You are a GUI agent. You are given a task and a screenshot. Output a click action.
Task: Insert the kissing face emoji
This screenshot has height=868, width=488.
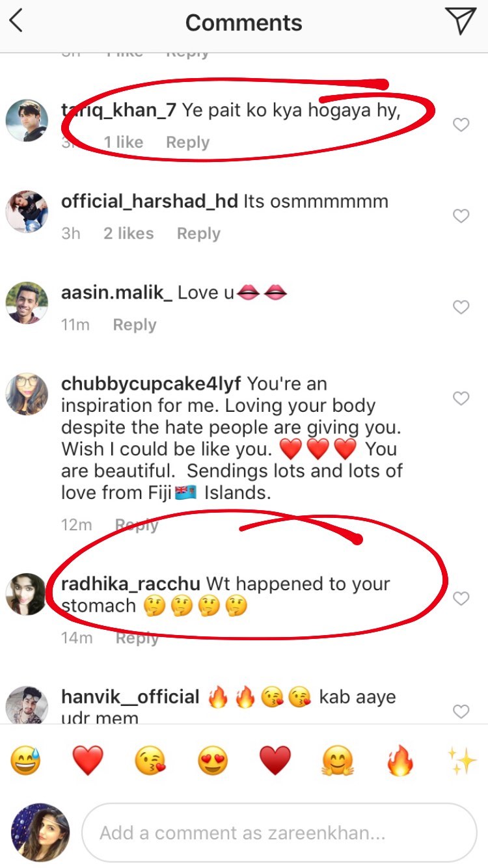(150, 761)
